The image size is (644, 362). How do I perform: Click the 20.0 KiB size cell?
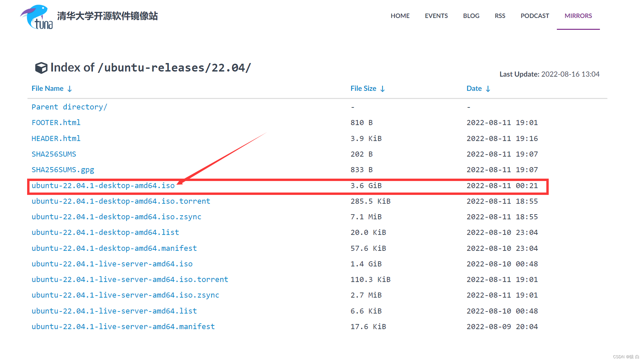click(368, 233)
